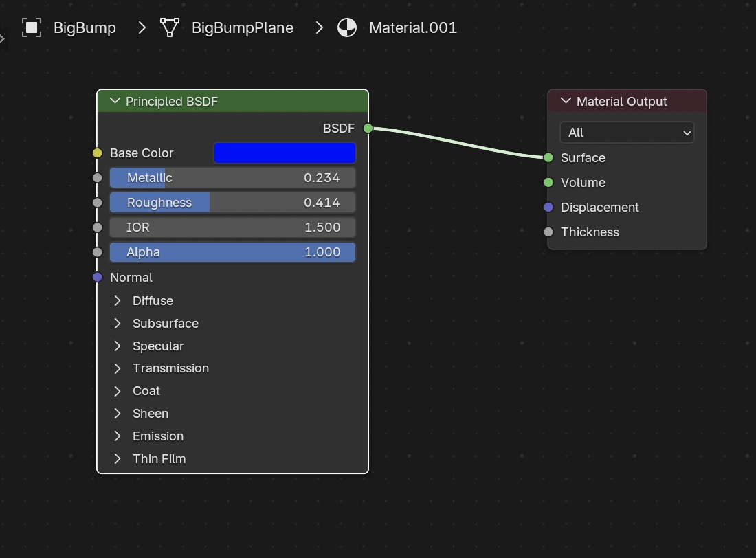Expand the Subsurface panel
This screenshot has height=558, width=756.
pos(117,324)
